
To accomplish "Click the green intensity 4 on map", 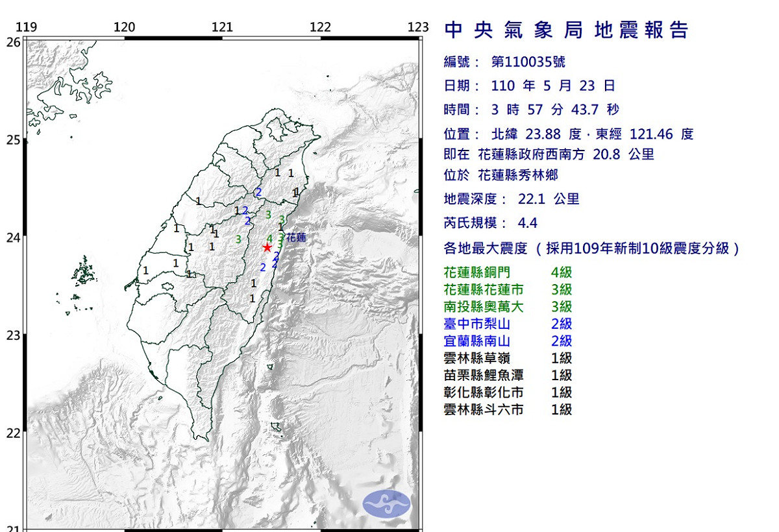I will click(269, 239).
